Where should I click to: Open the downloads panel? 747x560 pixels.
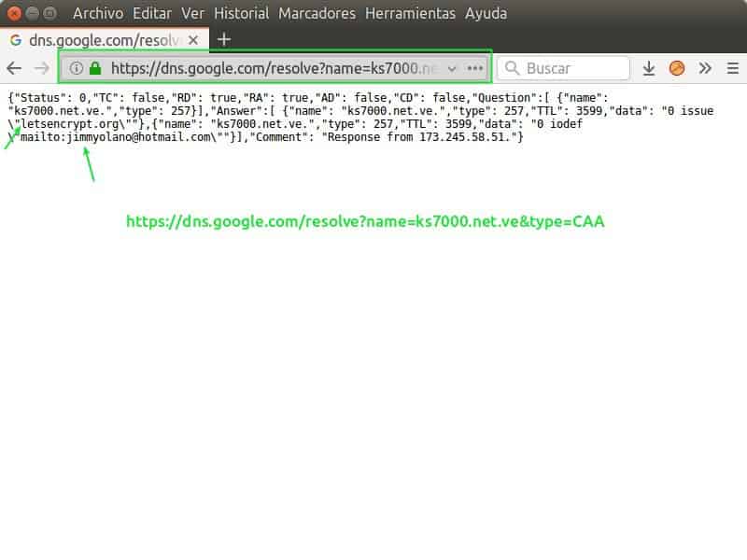pyautogui.click(x=648, y=68)
